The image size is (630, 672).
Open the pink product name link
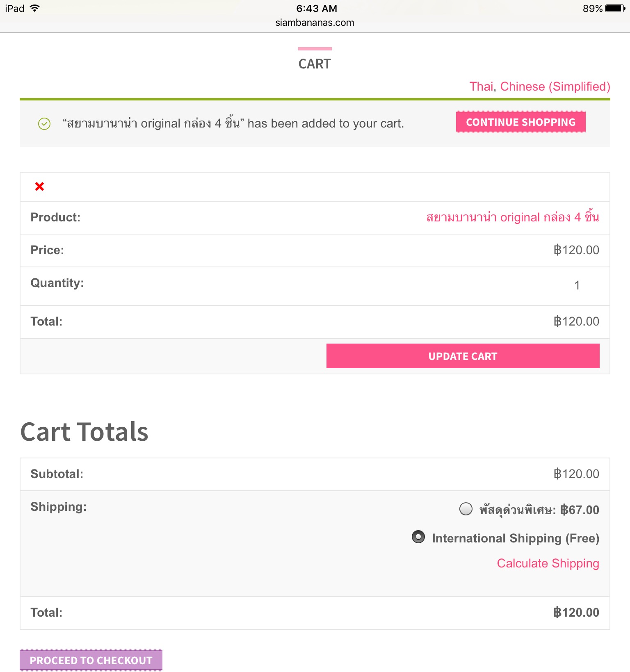pos(512,217)
